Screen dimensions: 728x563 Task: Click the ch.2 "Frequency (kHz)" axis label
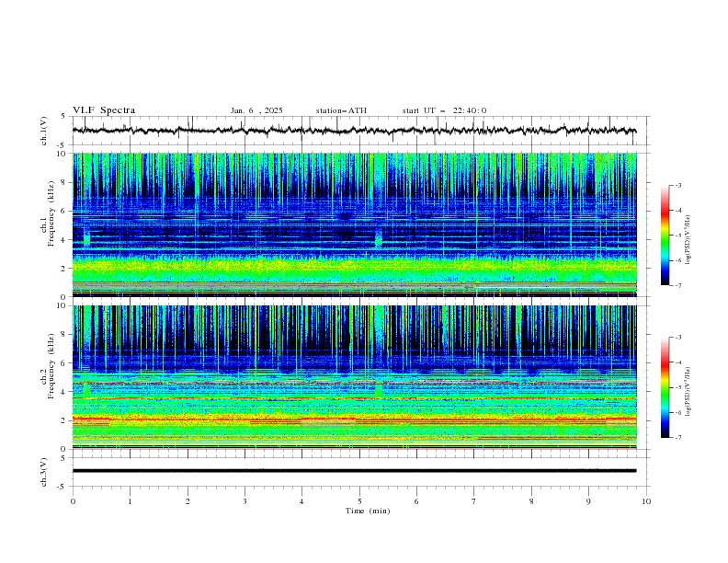51,366
